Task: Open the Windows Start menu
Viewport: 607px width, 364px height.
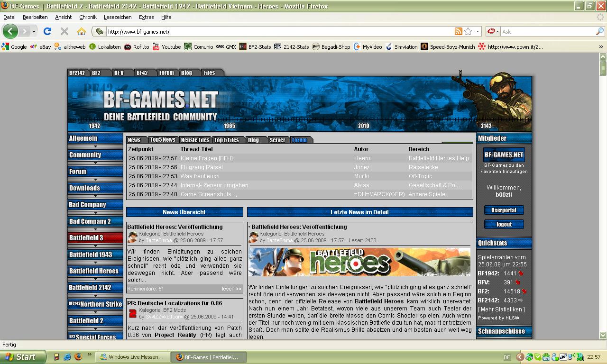Action: coord(23,357)
